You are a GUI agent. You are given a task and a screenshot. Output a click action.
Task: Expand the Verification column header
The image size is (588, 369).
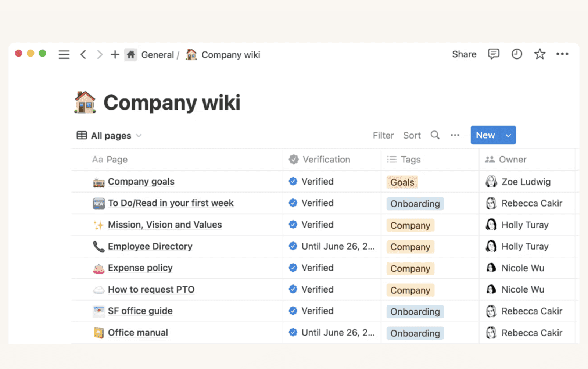tap(326, 160)
